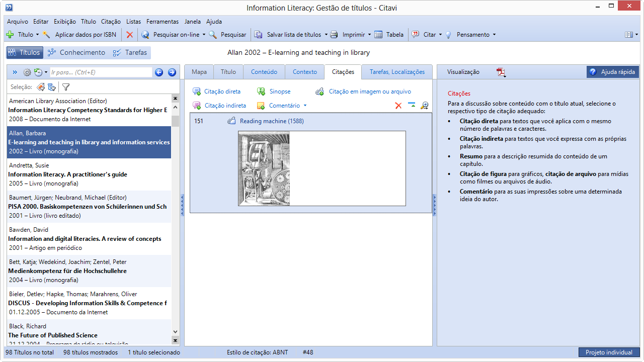The height and width of the screenshot is (362, 644).
Task: Open the Arquivo menu
Action: click(x=18, y=22)
